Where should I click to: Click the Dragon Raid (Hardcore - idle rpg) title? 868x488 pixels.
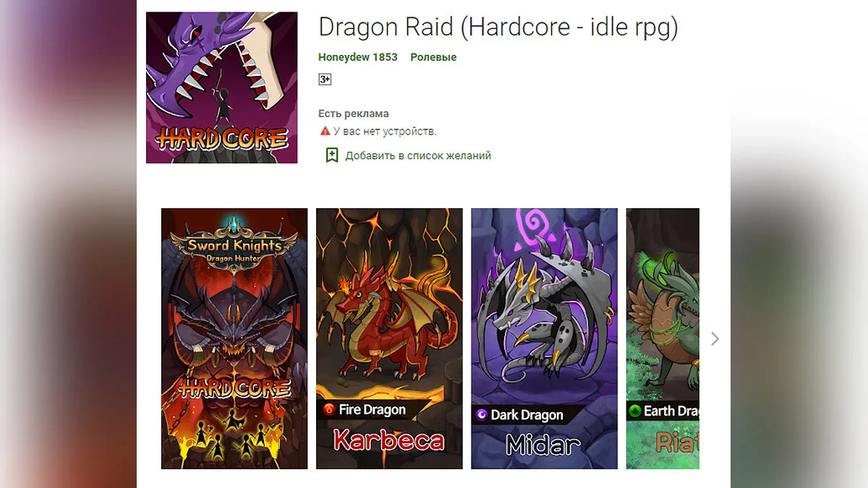(498, 27)
